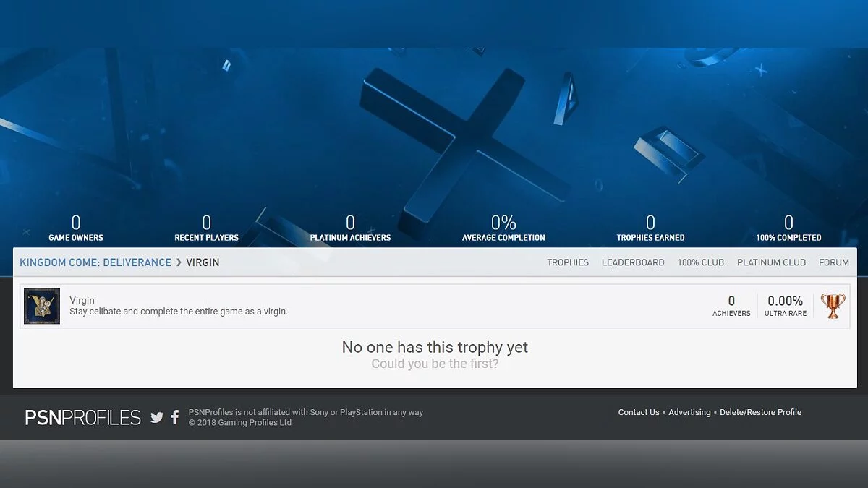Click 'Could you be the first?' text
The image size is (868, 488).
coord(435,364)
